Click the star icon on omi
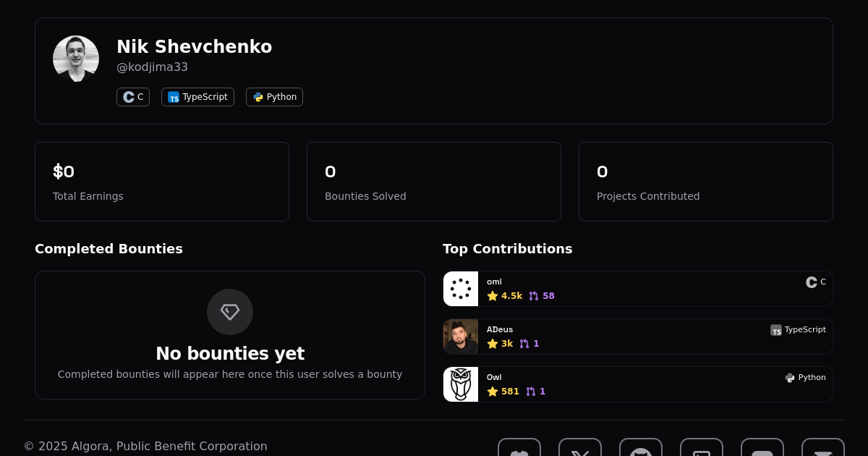This screenshot has width=868, height=456. [493, 296]
